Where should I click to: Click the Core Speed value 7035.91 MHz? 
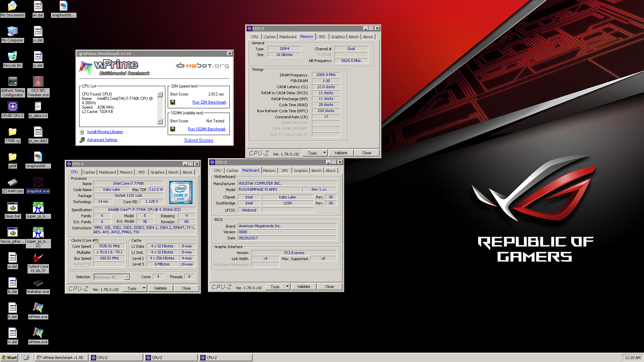(x=109, y=246)
